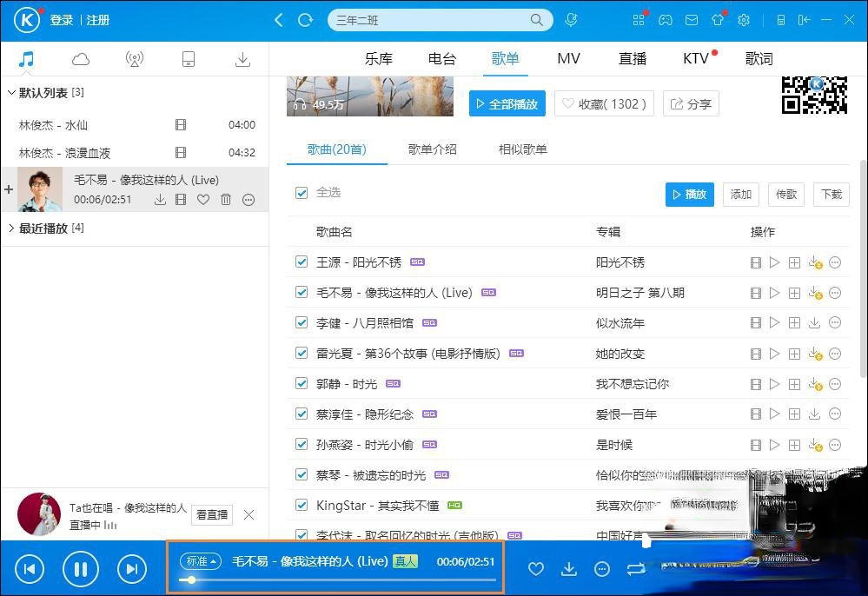Screen dimensions: 868x596
Task: Expand the 最近播放 playlist section
Action: point(11,228)
